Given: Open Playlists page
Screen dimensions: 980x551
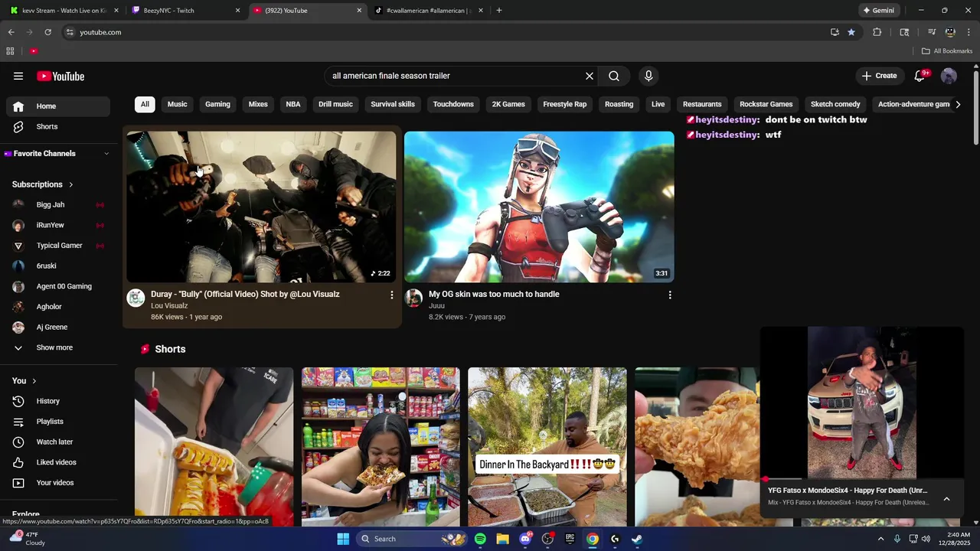Looking at the screenshot, I should point(57,422).
